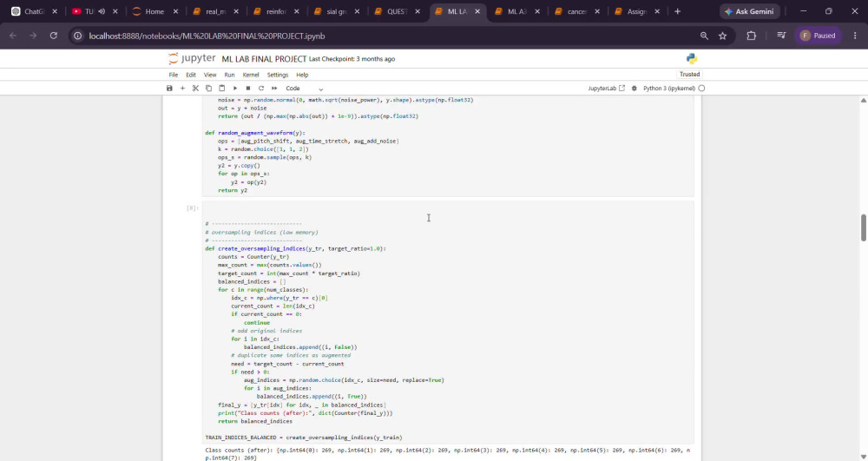The height and width of the screenshot is (461, 868).
Task: Click the kernel status circle indicator
Action: click(x=701, y=89)
